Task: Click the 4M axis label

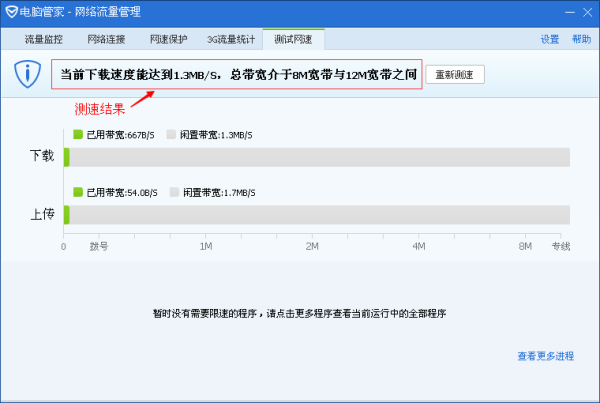Action: [419, 246]
